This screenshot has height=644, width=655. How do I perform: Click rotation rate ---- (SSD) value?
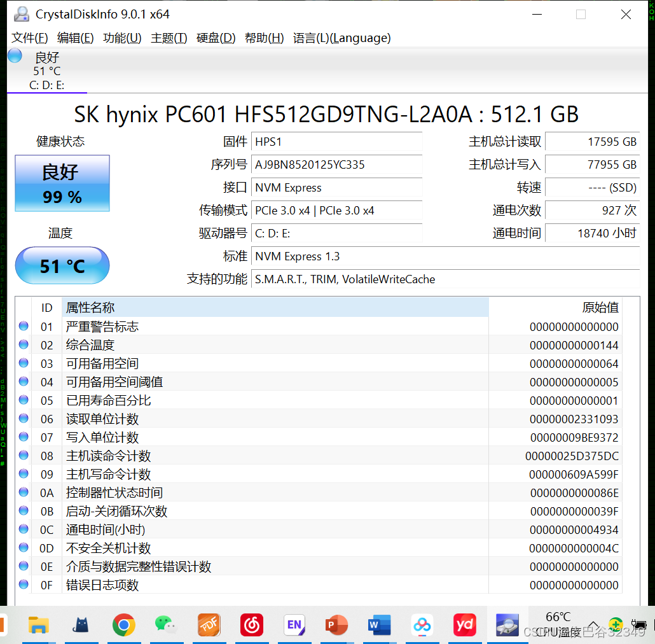pyautogui.click(x=592, y=188)
